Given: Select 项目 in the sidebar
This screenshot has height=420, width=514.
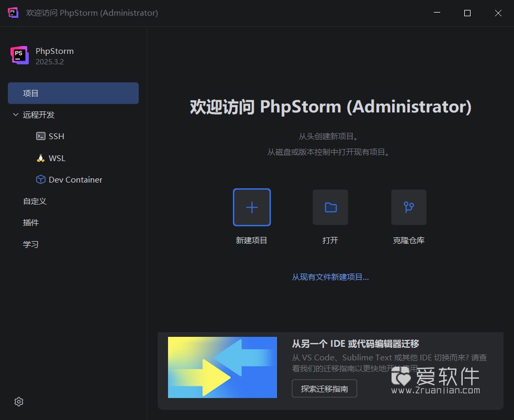Looking at the screenshot, I should pos(31,93).
